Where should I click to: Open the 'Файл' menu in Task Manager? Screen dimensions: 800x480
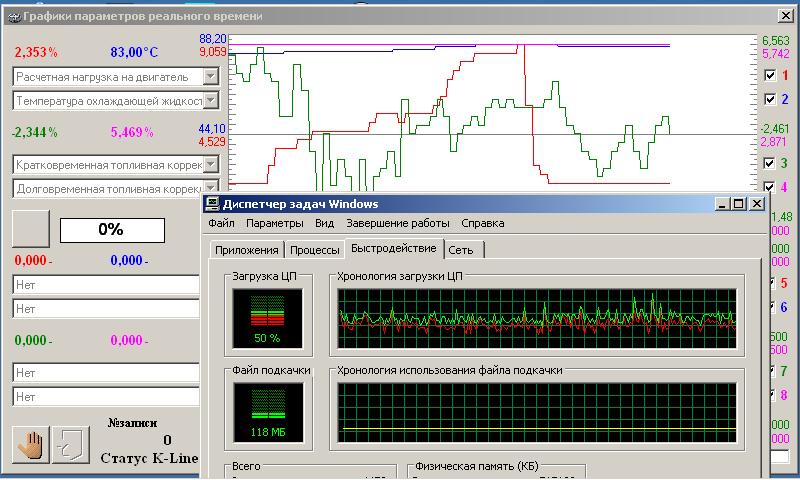point(221,223)
